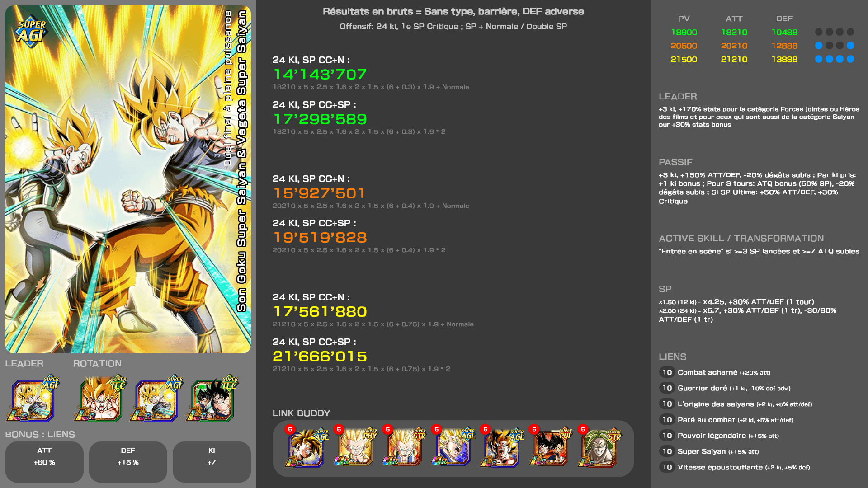The height and width of the screenshot is (488, 868).
Task: Pick the Super PHY link buddy icon
Action: pyautogui.click(x=355, y=447)
